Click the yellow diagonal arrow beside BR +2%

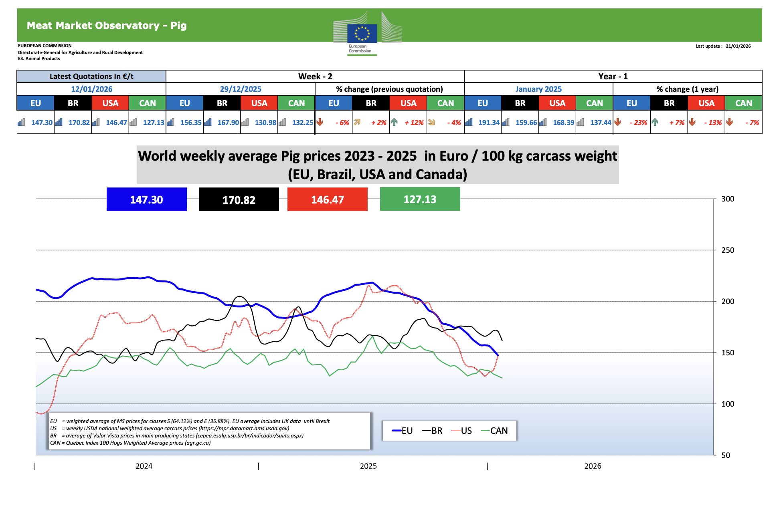tap(357, 122)
